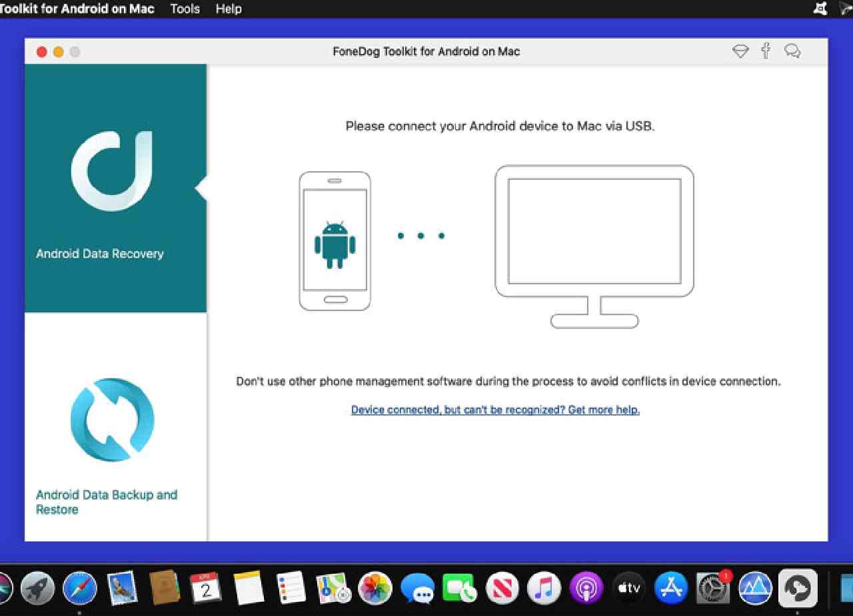Open Notes from the dock
This screenshot has width=853, height=616.
[249, 588]
